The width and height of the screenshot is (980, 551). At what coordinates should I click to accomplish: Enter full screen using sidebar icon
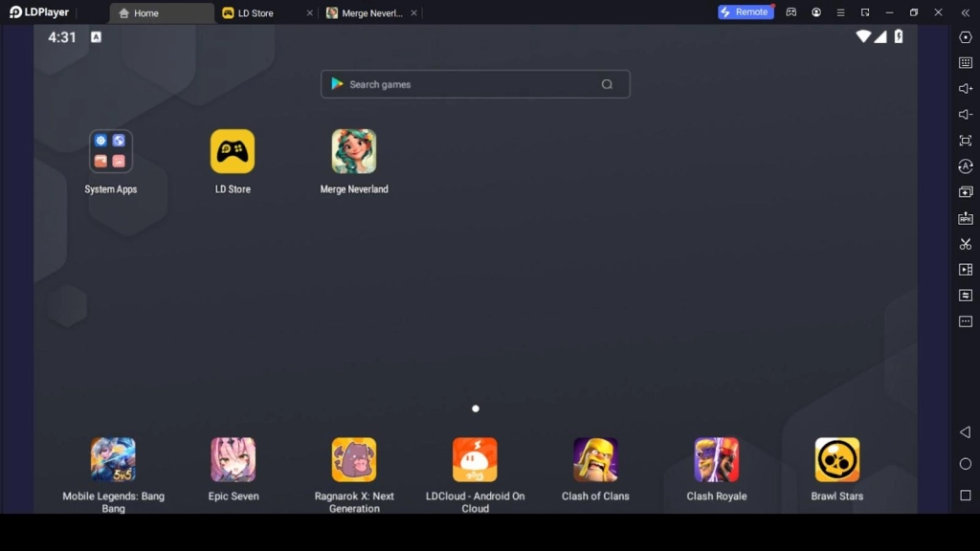click(965, 141)
